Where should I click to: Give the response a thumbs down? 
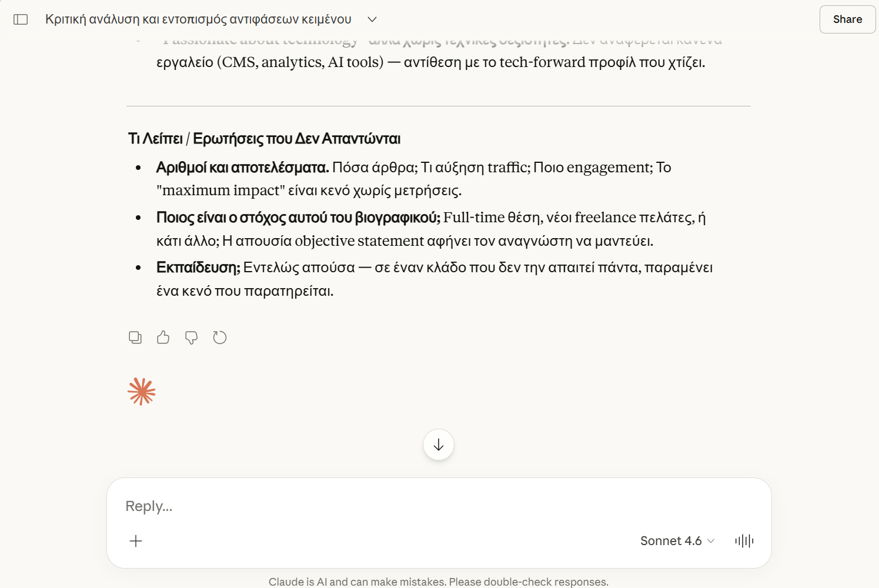[191, 338]
